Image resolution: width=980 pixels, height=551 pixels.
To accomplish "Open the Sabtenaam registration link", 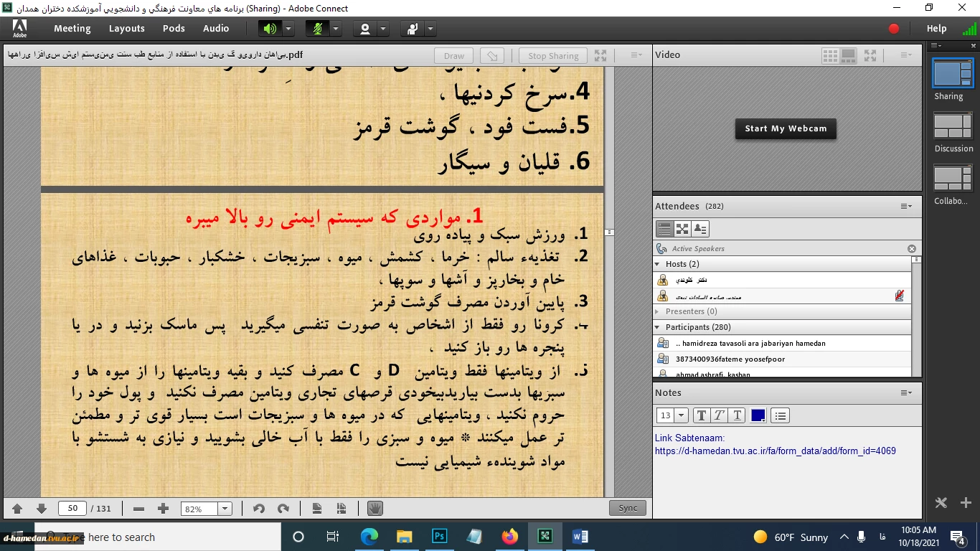I will click(x=775, y=451).
